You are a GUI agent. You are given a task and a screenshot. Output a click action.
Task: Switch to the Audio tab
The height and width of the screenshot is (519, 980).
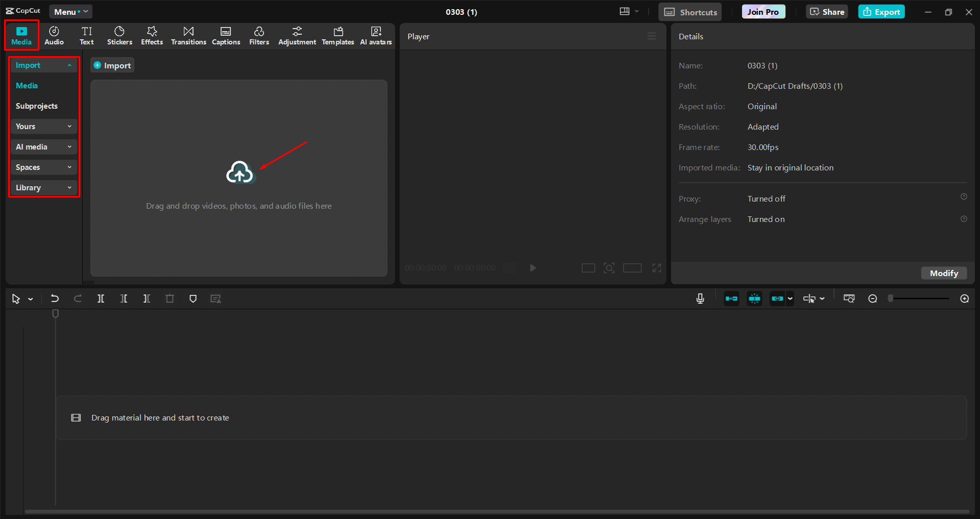pos(53,35)
